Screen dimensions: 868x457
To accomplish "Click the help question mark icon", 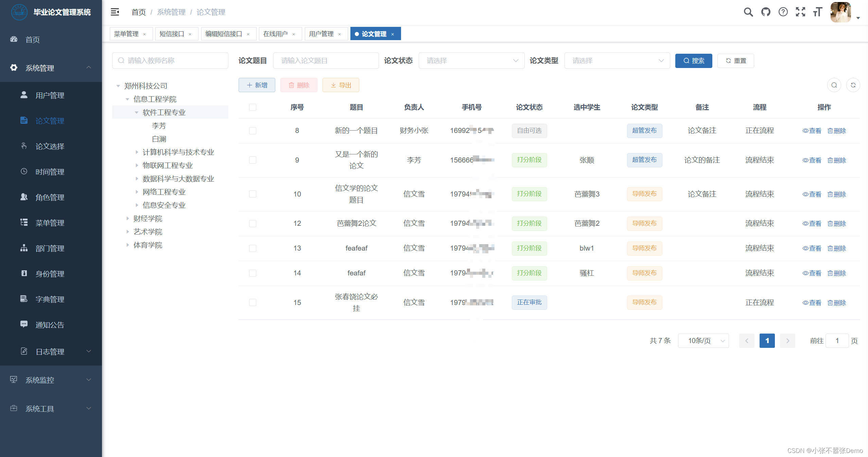I will click(x=783, y=12).
